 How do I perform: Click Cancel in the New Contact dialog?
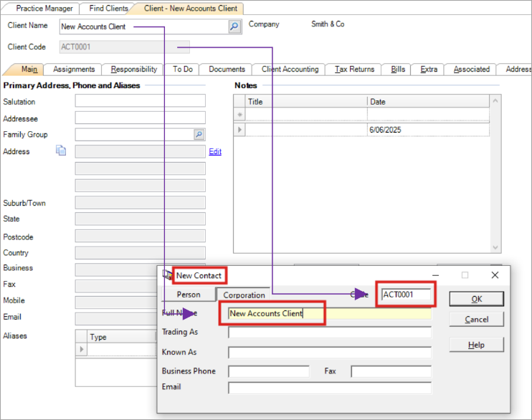[x=476, y=320]
